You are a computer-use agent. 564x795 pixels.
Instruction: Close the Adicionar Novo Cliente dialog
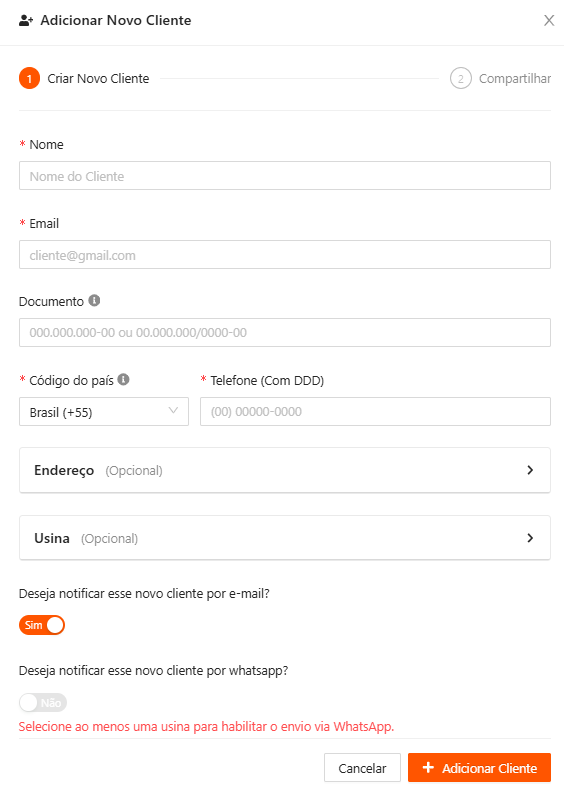[549, 20]
